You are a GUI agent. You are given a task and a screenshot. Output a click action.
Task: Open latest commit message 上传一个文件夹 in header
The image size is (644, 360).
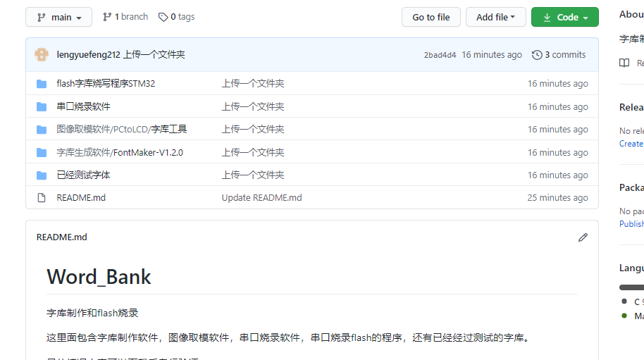pos(154,54)
